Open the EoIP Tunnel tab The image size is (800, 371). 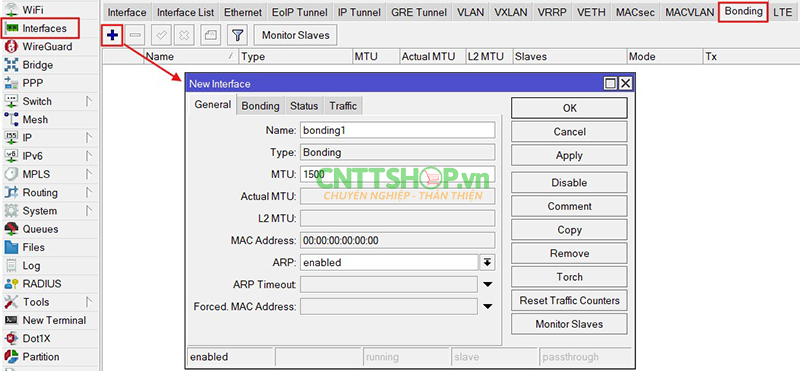tap(300, 12)
